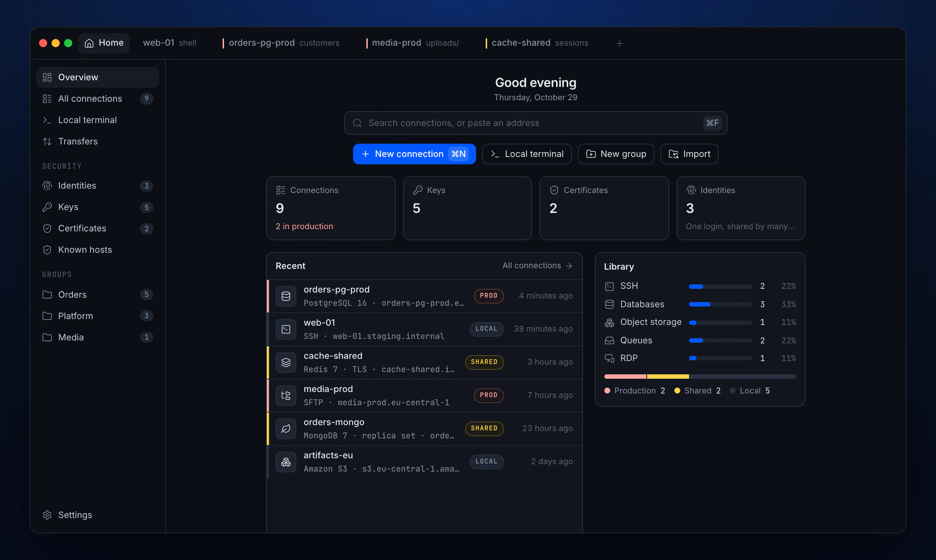
Task: Switch to media-prod uploads tab
Action: pos(412,43)
